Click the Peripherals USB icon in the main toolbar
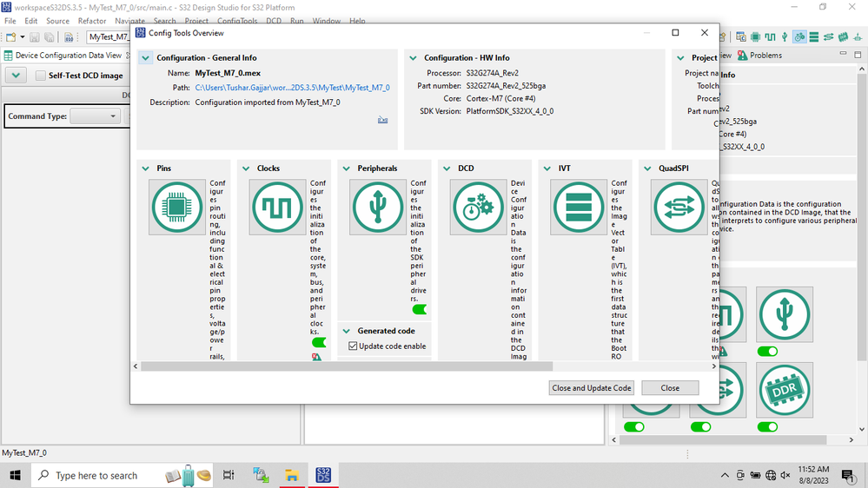The width and height of the screenshot is (868, 488). point(785,37)
